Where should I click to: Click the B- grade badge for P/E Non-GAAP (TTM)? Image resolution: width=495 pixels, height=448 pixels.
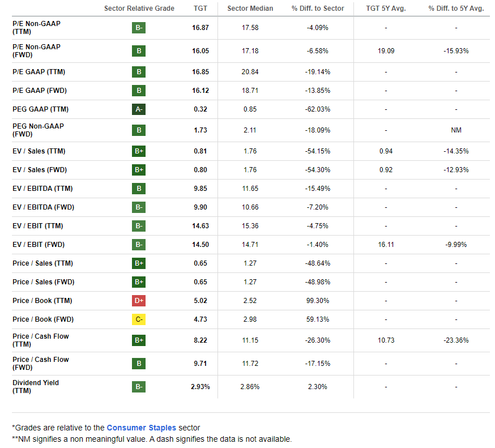(x=139, y=28)
